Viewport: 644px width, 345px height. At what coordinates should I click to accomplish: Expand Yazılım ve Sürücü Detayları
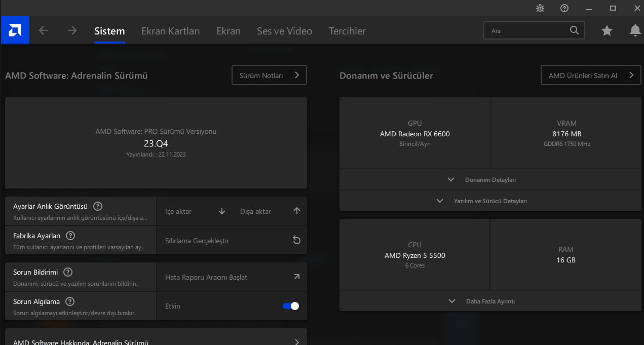click(x=490, y=201)
